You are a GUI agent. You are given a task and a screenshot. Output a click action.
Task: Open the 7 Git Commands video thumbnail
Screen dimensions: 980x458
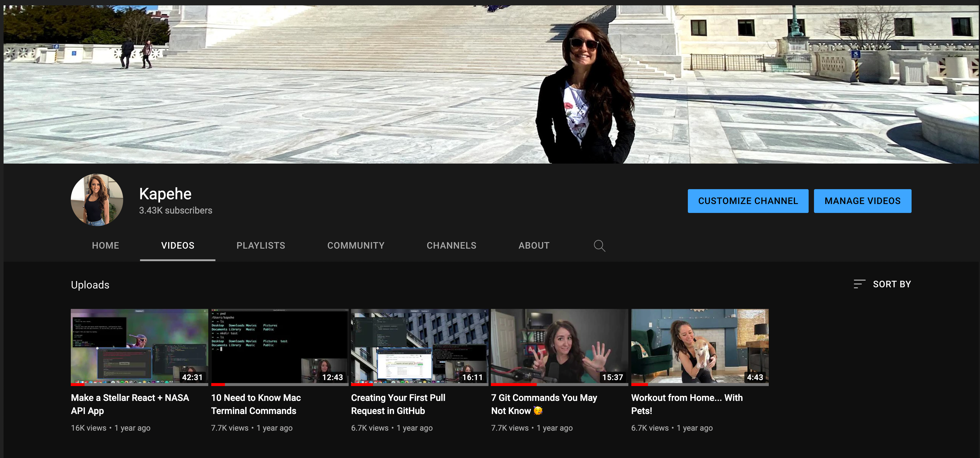(x=560, y=347)
